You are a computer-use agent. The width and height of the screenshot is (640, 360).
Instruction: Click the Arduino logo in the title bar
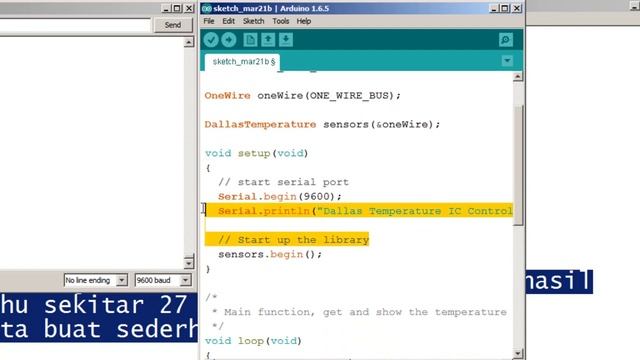point(207,8)
